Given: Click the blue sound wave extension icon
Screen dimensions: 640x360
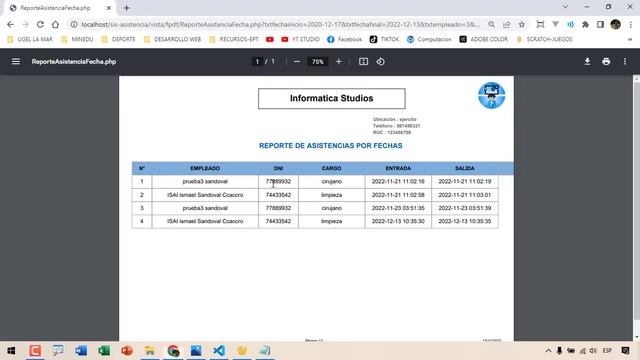Looking at the screenshot, I should (570, 24).
